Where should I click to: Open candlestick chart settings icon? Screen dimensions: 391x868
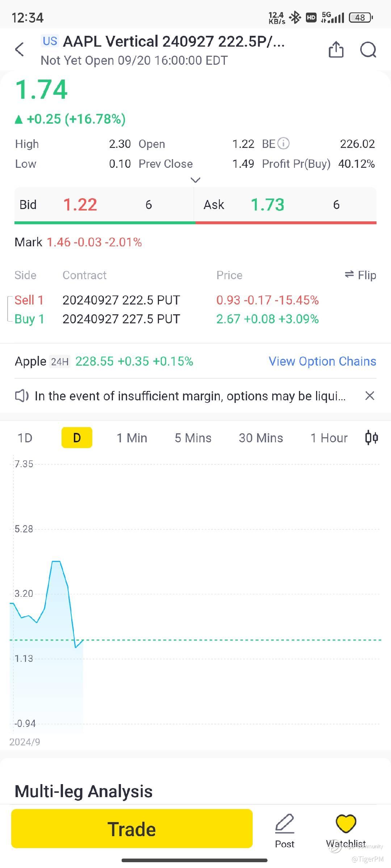371,438
